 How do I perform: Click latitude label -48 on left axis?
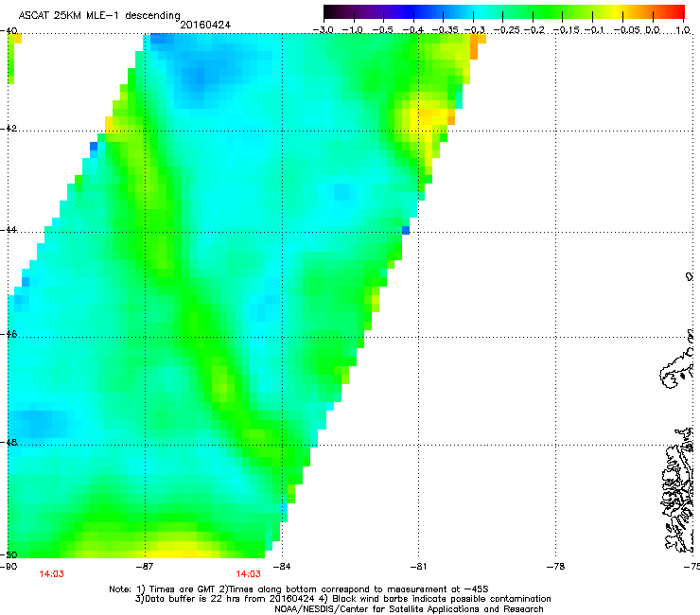(9, 442)
